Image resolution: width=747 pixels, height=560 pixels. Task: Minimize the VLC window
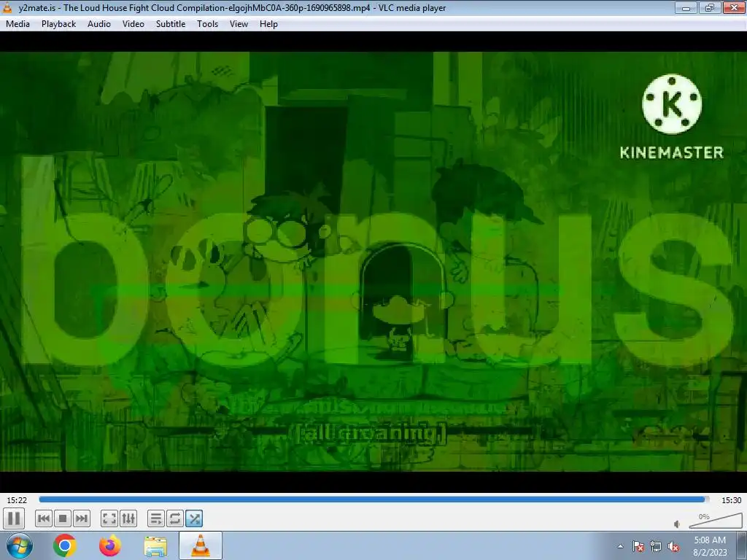pos(686,7)
